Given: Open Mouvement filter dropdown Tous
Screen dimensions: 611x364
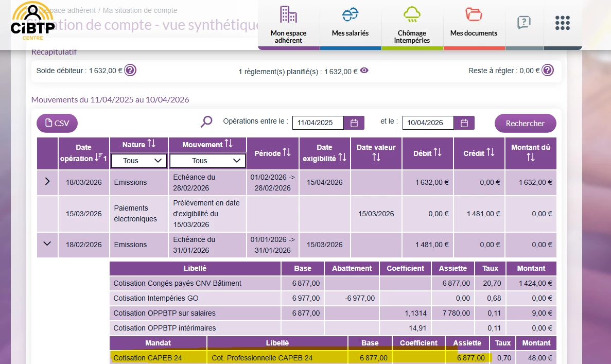Looking at the screenshot, I should pos(207,161).
